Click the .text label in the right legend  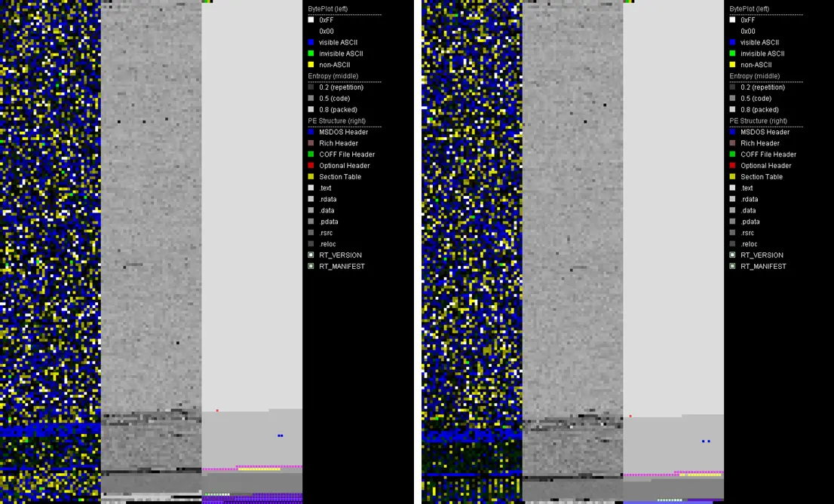[747, 188]
